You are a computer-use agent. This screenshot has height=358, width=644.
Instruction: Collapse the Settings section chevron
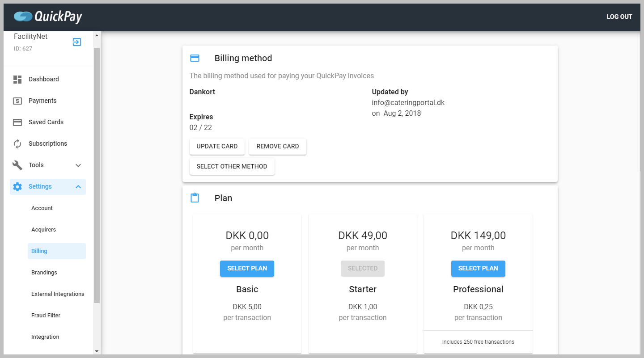[78, 187]
